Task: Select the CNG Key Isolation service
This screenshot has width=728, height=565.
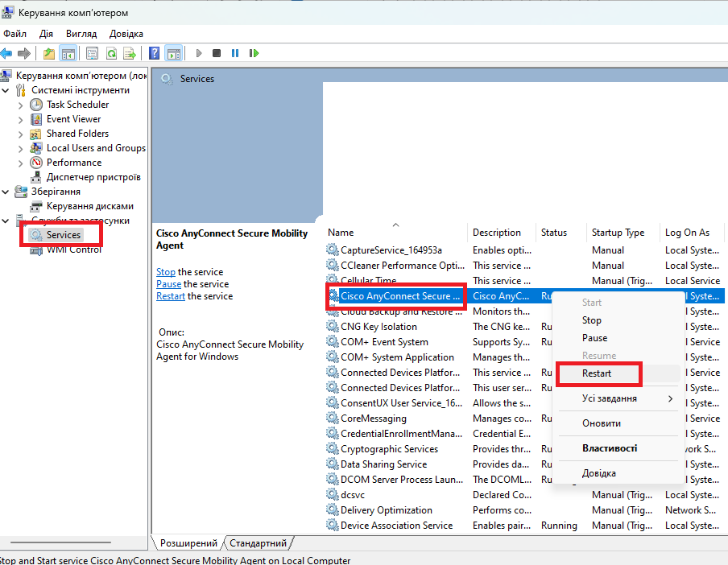Action: tap(378, 327)
